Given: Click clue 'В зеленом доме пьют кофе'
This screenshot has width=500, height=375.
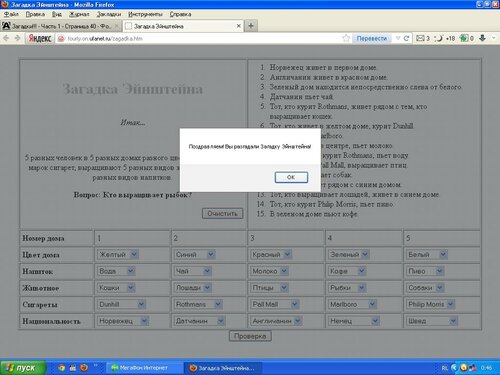Looking at the screenshot, I should click(x=314, y=214).
